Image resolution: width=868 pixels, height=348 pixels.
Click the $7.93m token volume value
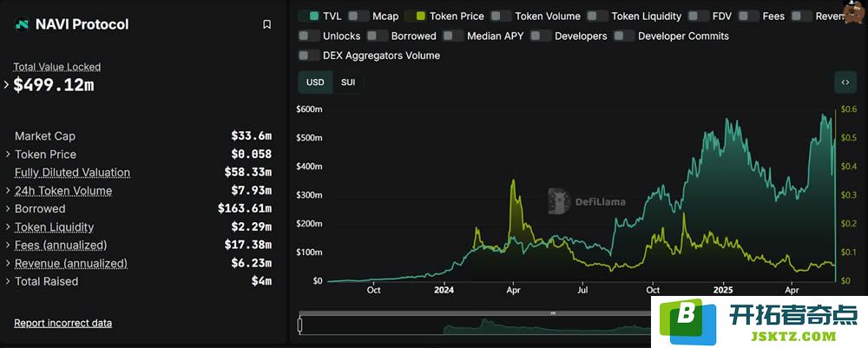(x=252, y=191)
